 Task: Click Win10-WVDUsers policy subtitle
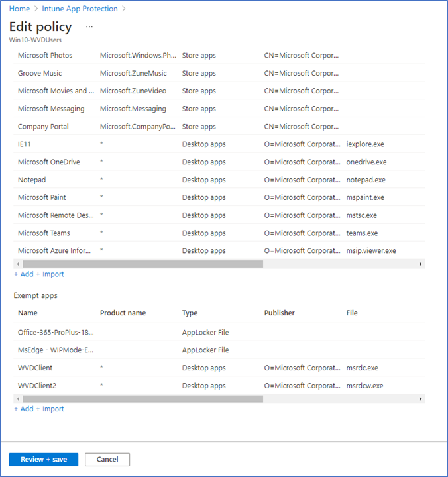[35, 40]
